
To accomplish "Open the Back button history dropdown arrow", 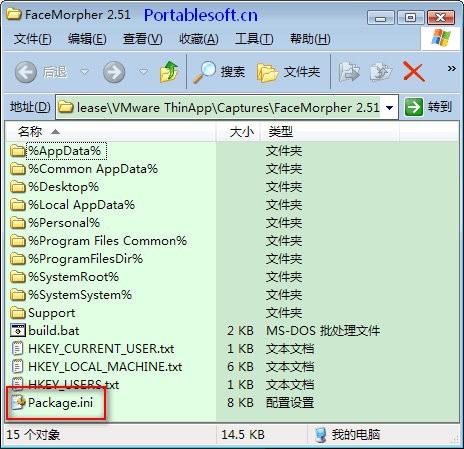I will coord(85,71).
